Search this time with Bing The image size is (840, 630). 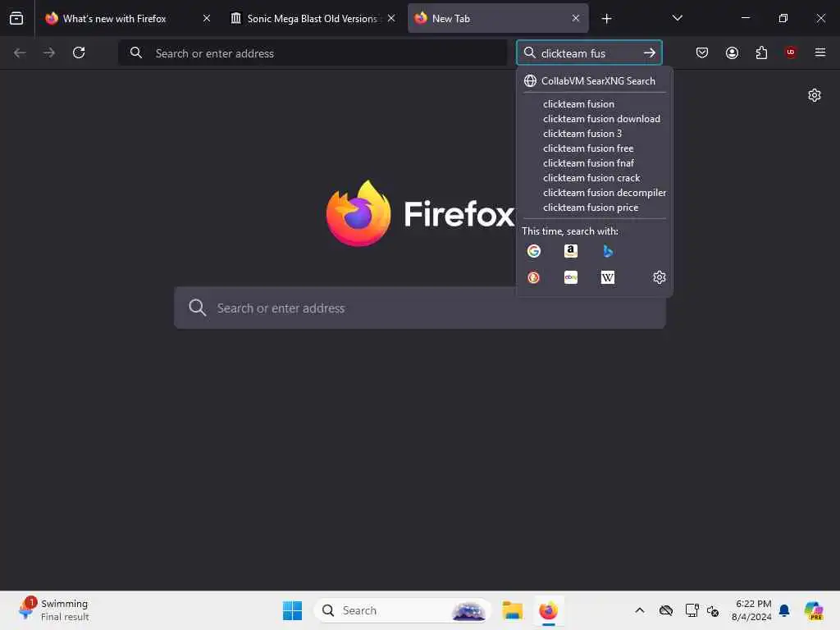tap(608, 251)
